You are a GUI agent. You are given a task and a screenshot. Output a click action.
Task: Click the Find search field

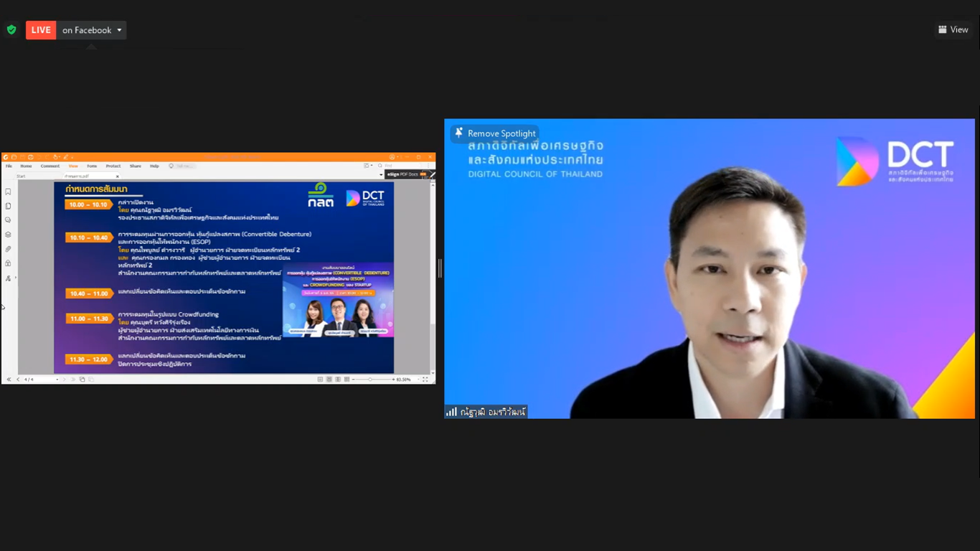pos(403,166)
